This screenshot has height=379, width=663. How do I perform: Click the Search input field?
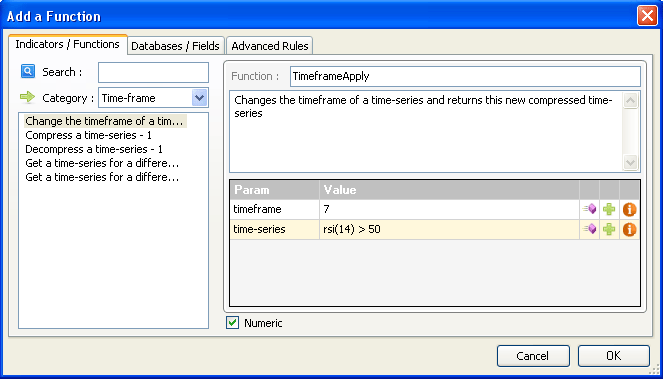[153, 72]
